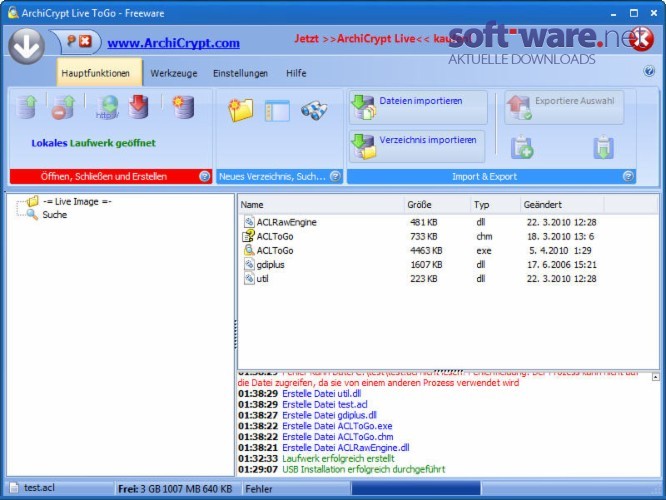The image size is (666, 500).
Task: Open the Hilfe tab
Action: point(296,73)
